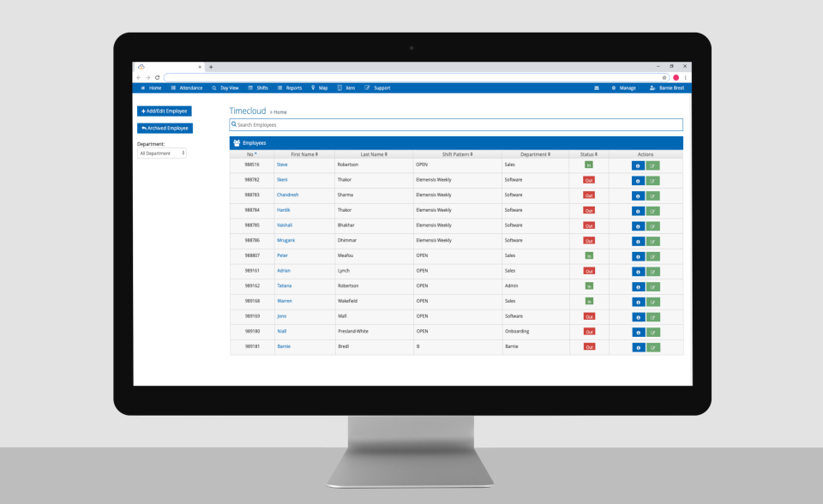This screenshot has width=823, height=504.
Task: Sort by Shift Pattern column
Action: pyautogui.click(x=457, y=154)
